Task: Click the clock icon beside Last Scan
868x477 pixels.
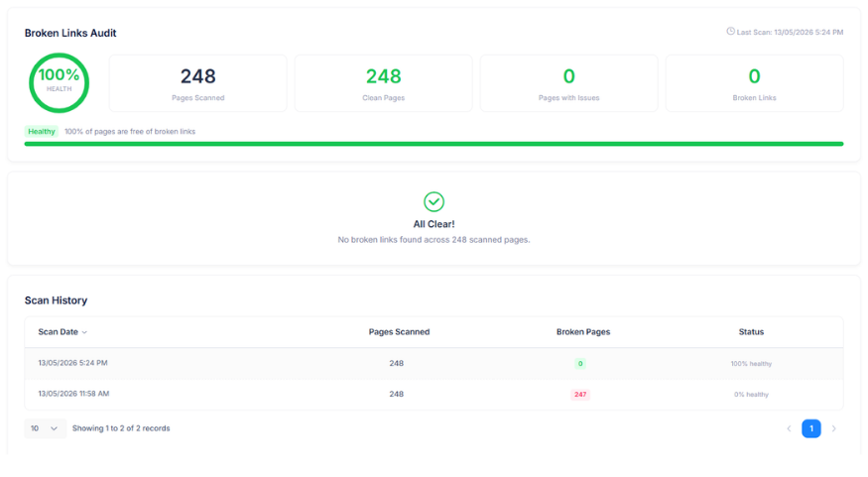Action: point(730,32)
